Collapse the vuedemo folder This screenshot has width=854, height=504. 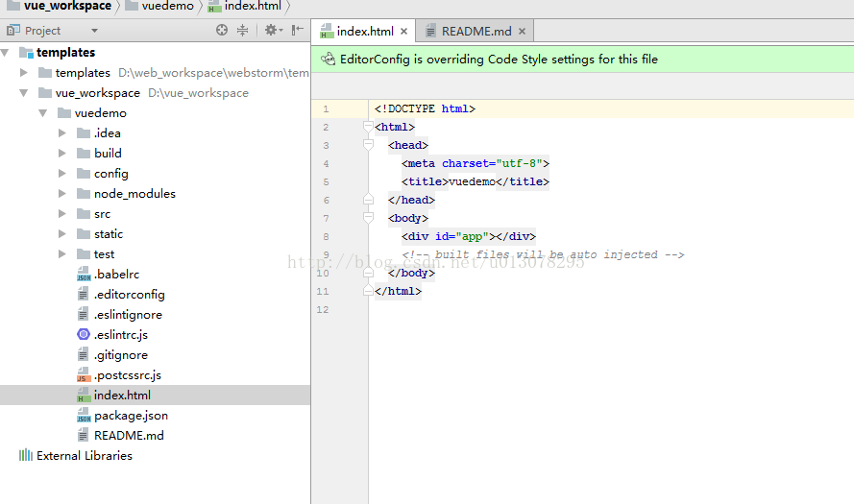(43, 113)
